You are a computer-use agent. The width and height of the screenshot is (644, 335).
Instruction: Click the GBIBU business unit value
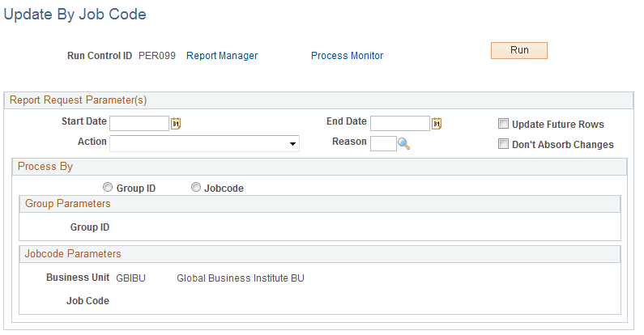click(x=130, y=278)
